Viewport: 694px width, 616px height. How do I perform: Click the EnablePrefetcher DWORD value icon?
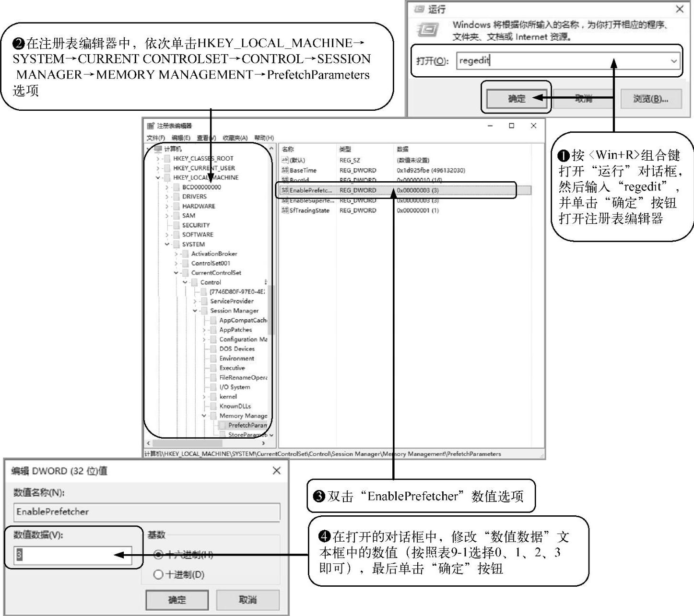tap(285, 190)
